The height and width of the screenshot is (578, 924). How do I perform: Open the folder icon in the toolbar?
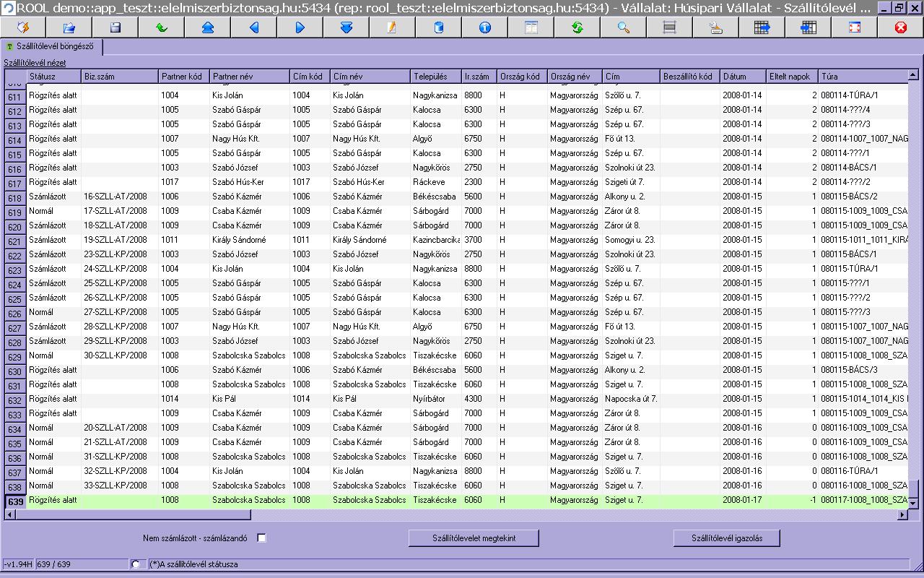(x=69, y=27)
